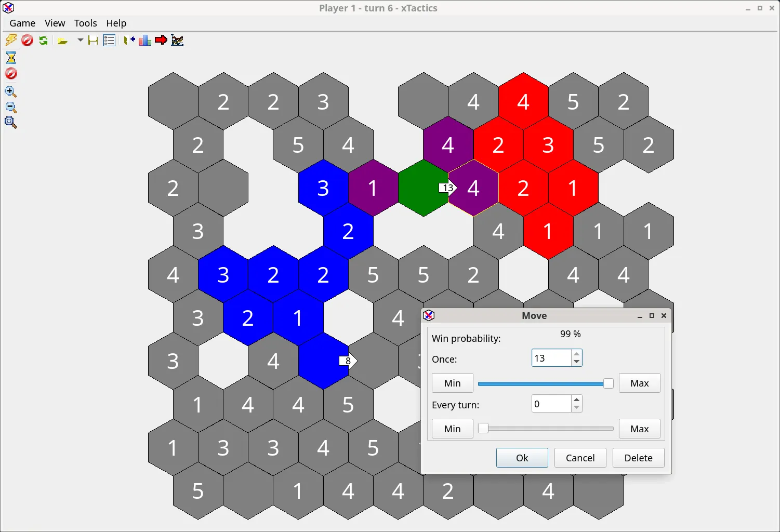Screen dimensions: 780x532
Task: Click the hourglass icon in the left sidebar
Action: pyautogui.click(x=11, y=57)
